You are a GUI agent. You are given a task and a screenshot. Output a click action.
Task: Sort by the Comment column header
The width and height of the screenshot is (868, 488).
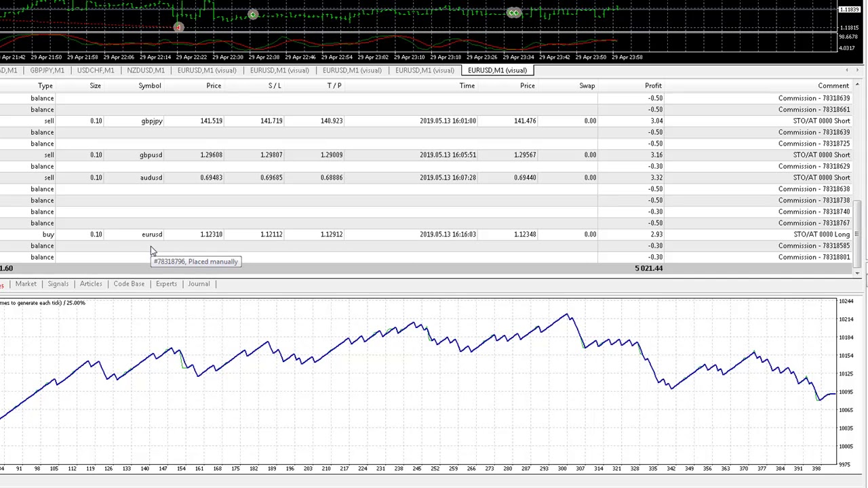coord(833,86)
